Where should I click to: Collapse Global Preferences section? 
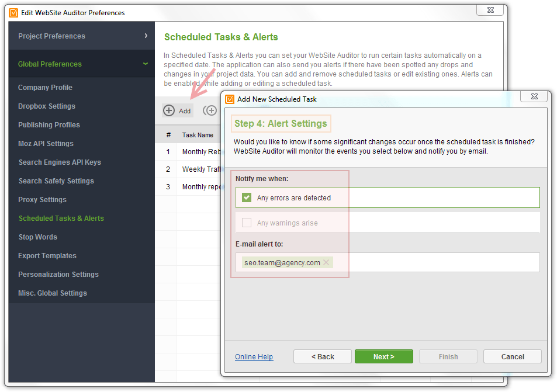pos(82,64)
